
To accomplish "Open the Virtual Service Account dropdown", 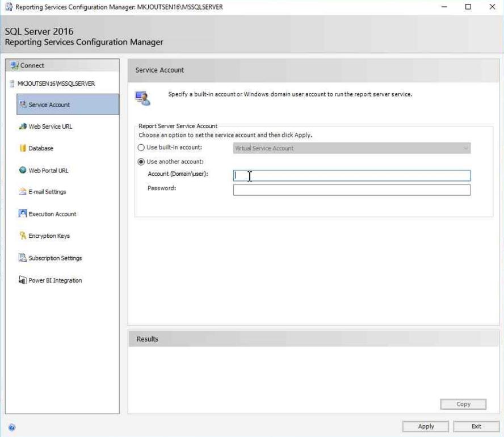I will [352, 148].
